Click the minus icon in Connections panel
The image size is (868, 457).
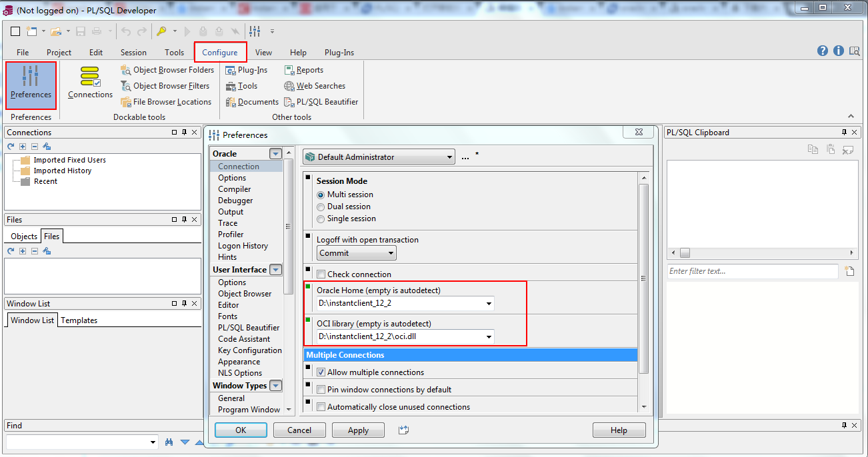pos(35,147)
